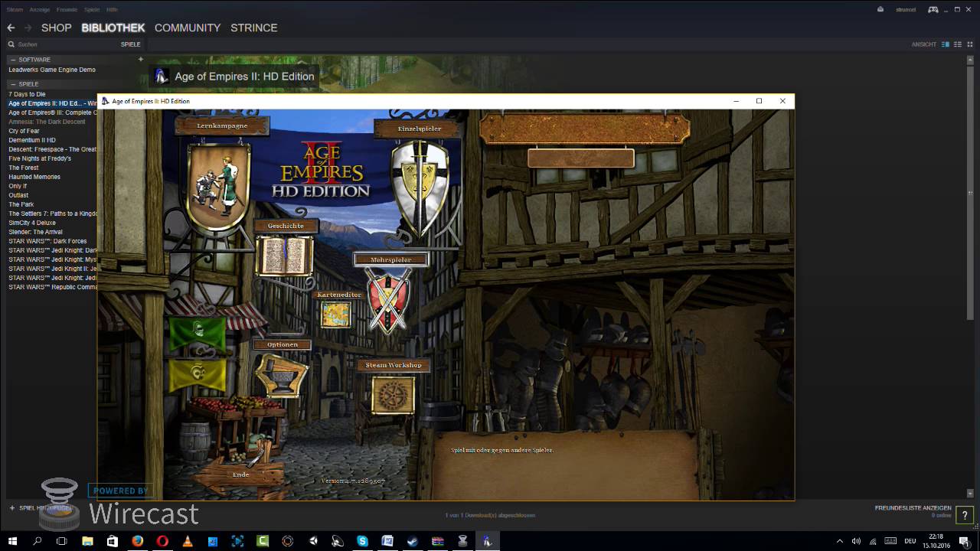Open the Steam Workshop gear sign

[x=393, y=395]
